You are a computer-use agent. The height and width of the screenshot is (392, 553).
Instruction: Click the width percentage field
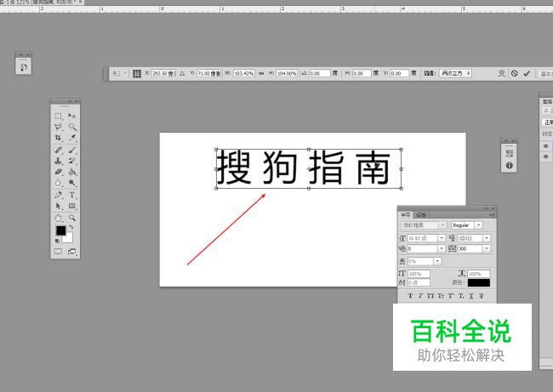[244, 73]
